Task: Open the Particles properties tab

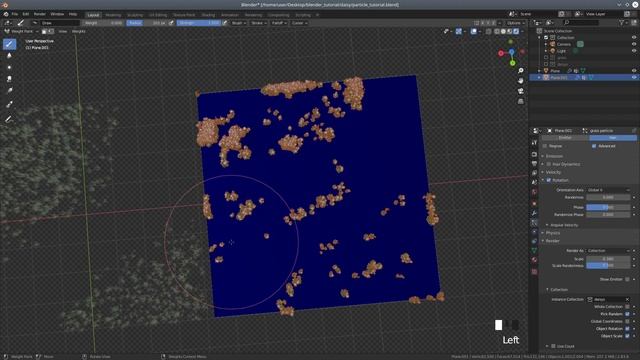Action: pyautogui.click(x=534, y=222)
